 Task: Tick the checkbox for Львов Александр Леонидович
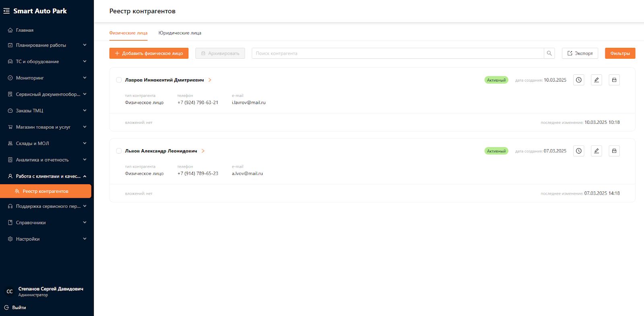pos(119,151)
